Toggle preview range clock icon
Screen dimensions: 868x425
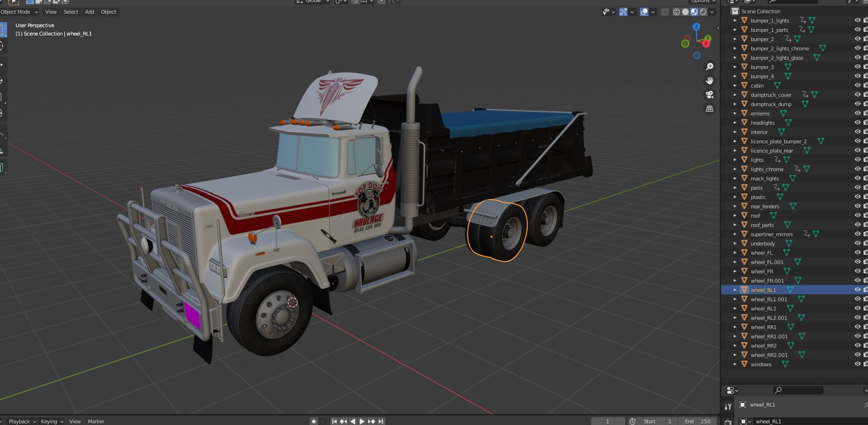pos(632,421)
